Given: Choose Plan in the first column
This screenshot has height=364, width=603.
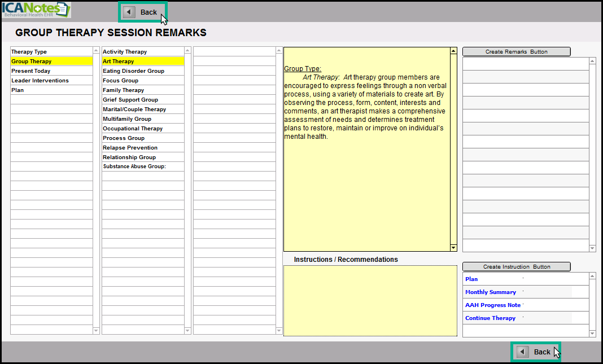Looking at the screenshot, I should [18, 90].
